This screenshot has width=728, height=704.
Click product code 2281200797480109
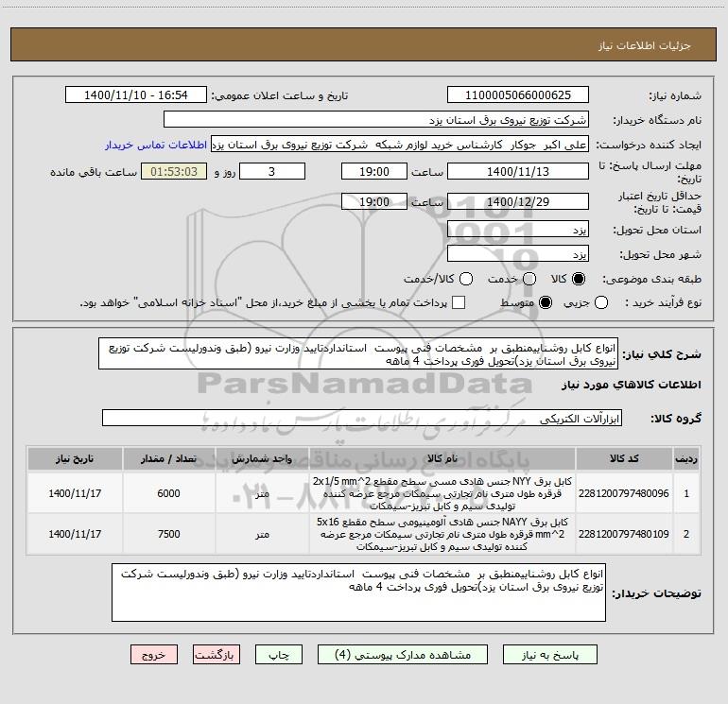pos(624,534)
